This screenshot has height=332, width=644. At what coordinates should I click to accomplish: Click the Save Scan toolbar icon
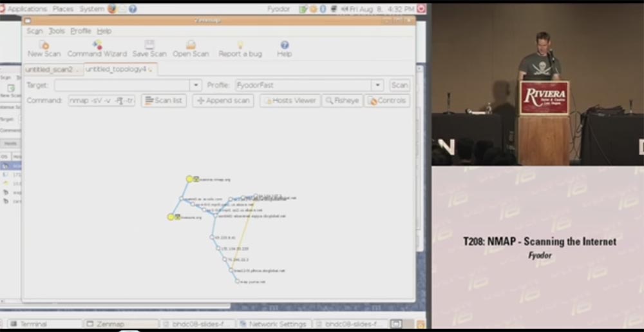coord(149,44)
